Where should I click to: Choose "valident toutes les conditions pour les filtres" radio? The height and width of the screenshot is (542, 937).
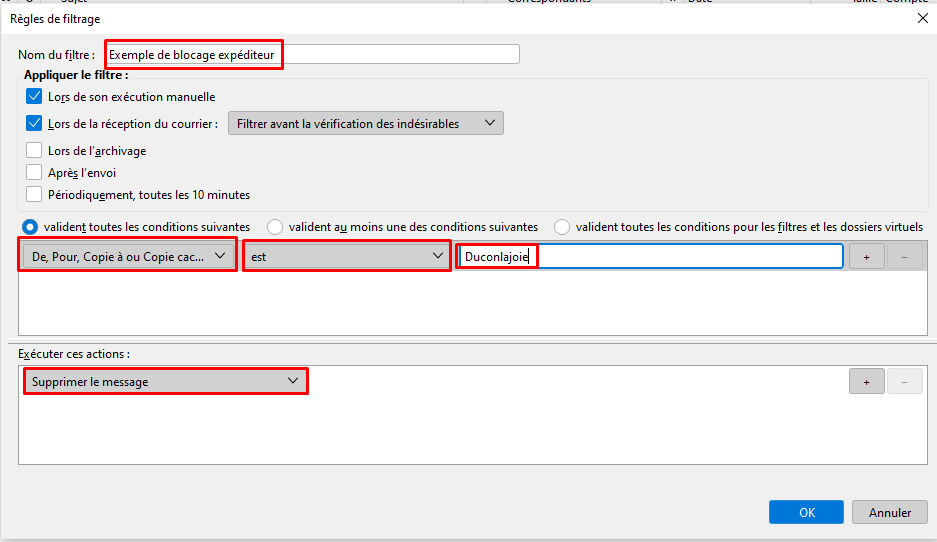tap(562, 227)
